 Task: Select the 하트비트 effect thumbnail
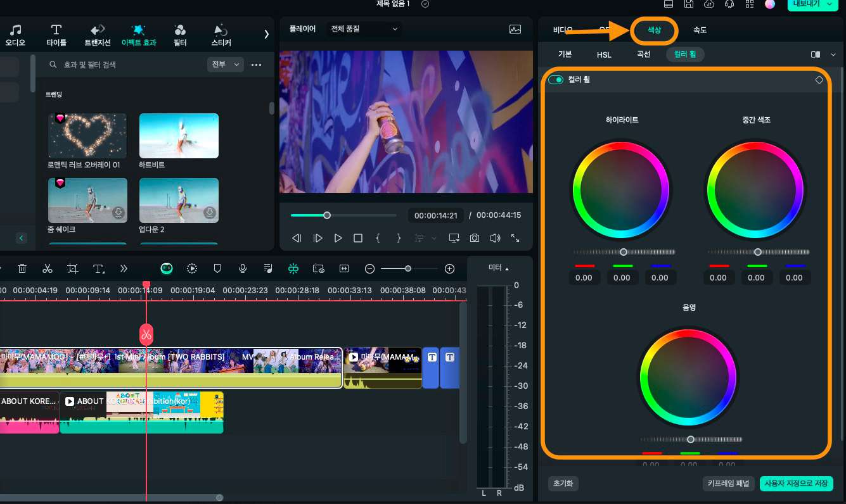click(179, 135)
